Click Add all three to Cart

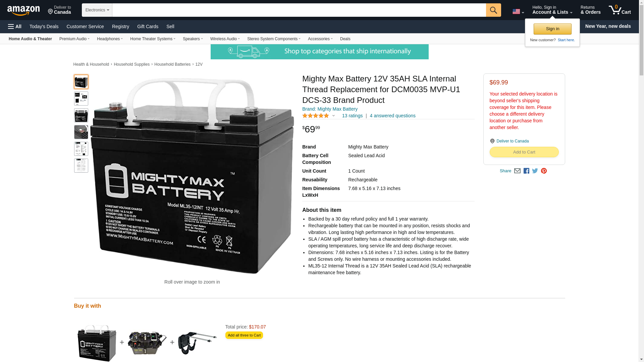click(244, 335)
